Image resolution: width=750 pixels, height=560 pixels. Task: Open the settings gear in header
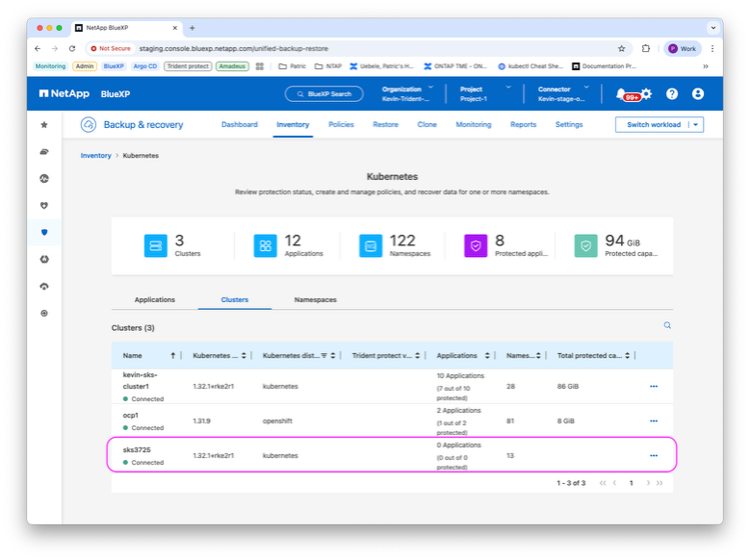647,93
